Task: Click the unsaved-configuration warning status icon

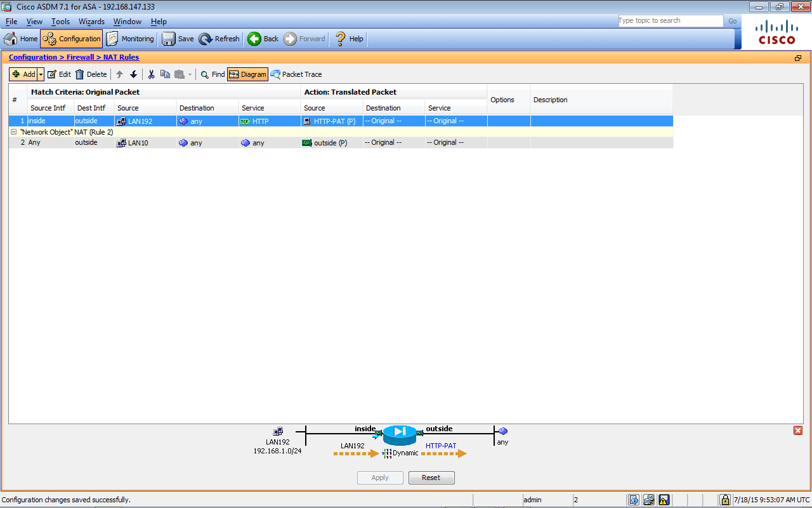Action: click(664, 500)
